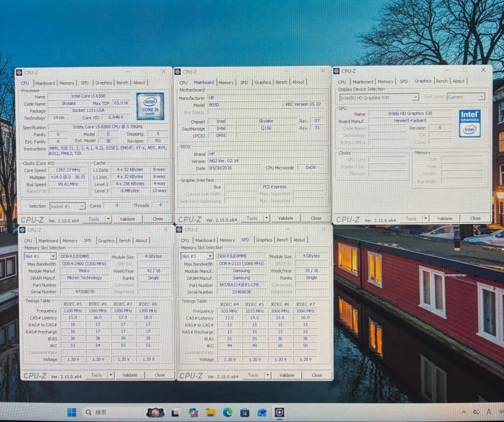
Task: Open CPU-Z from the taskbar
Action: click(280, 412)
